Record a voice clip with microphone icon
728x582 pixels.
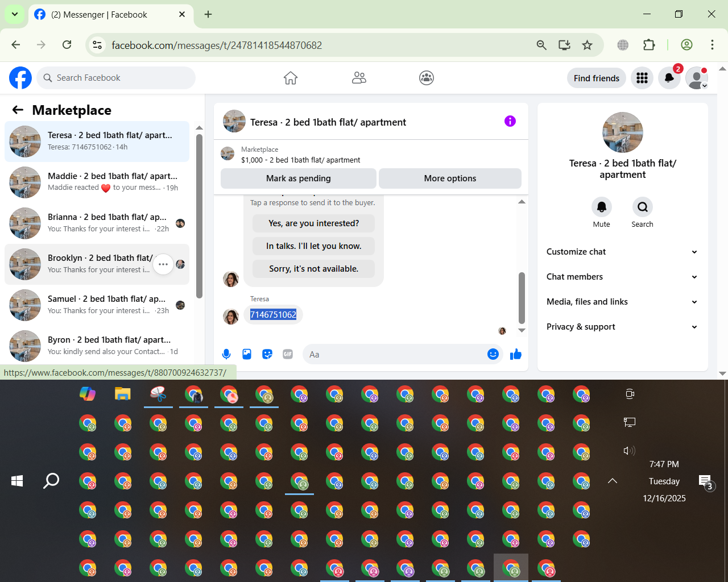coord(226,354)
